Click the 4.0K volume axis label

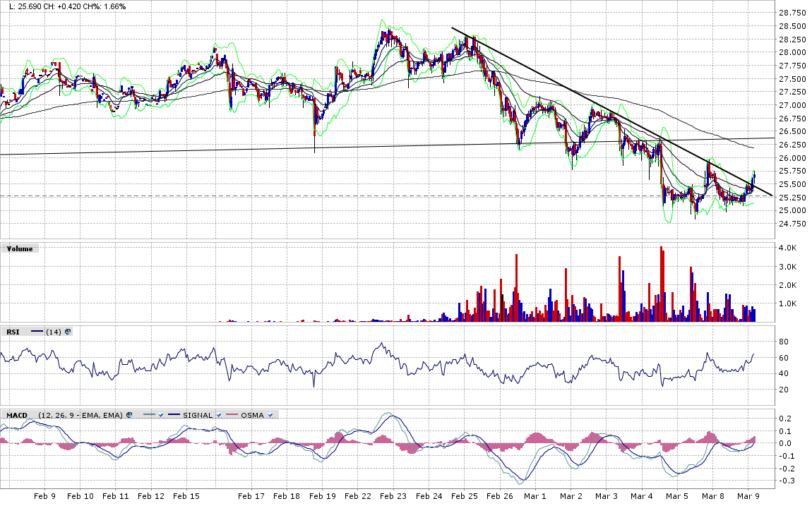click(788, 248)
